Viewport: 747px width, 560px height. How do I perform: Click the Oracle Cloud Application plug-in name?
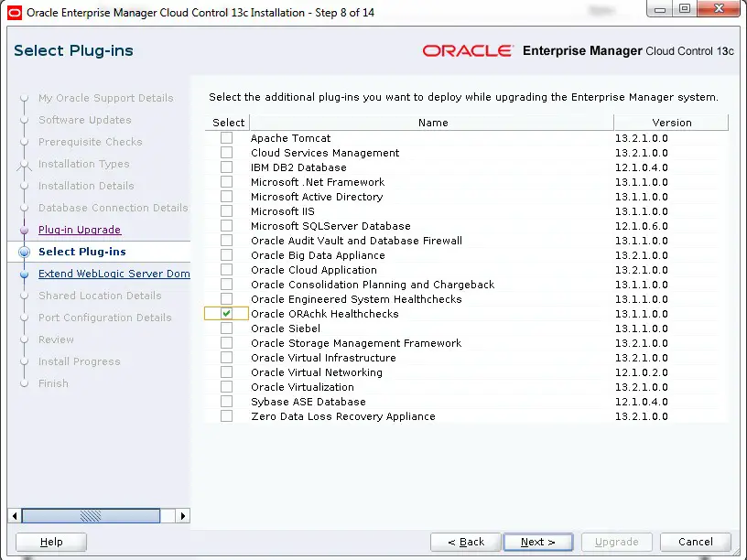coord(314,270)
